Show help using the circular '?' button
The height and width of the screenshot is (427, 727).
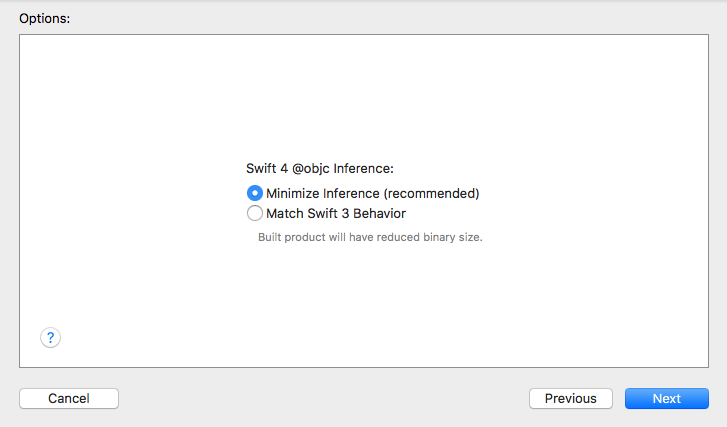(x=50, y=338)
